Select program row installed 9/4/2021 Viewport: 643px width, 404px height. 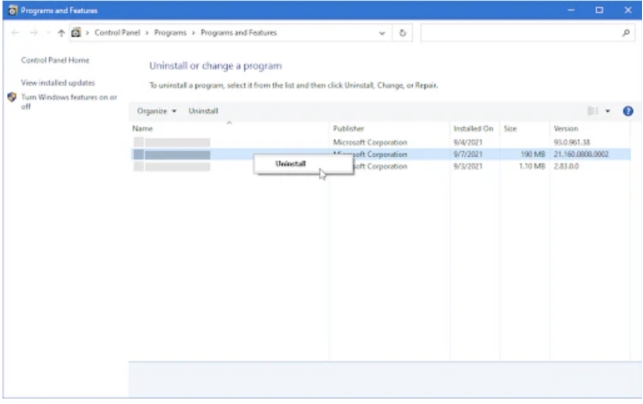coord(381,143)
